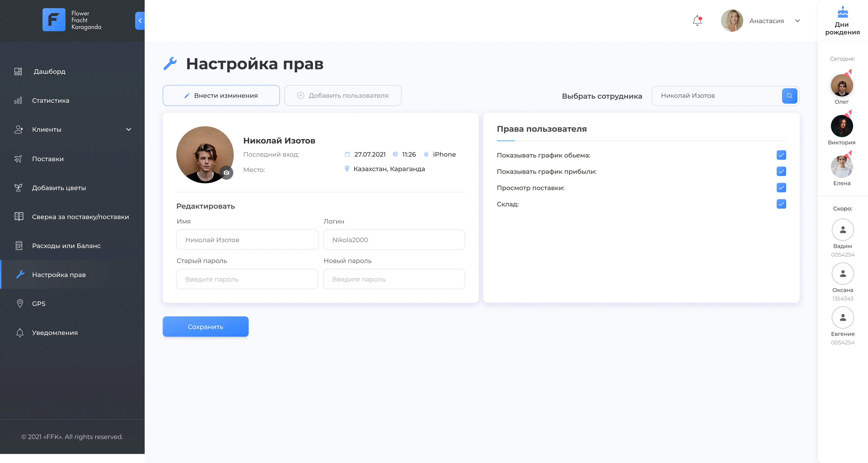Toggle the Склад checkbox
The width and height of the screenshot is (868, 463).
click(x=781, y=204)
